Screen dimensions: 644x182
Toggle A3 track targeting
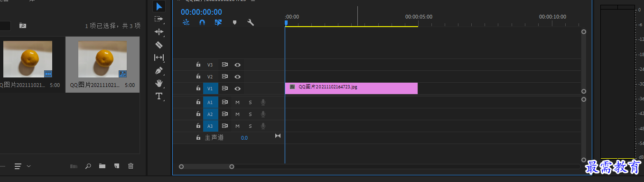click(x=210, y=126)
